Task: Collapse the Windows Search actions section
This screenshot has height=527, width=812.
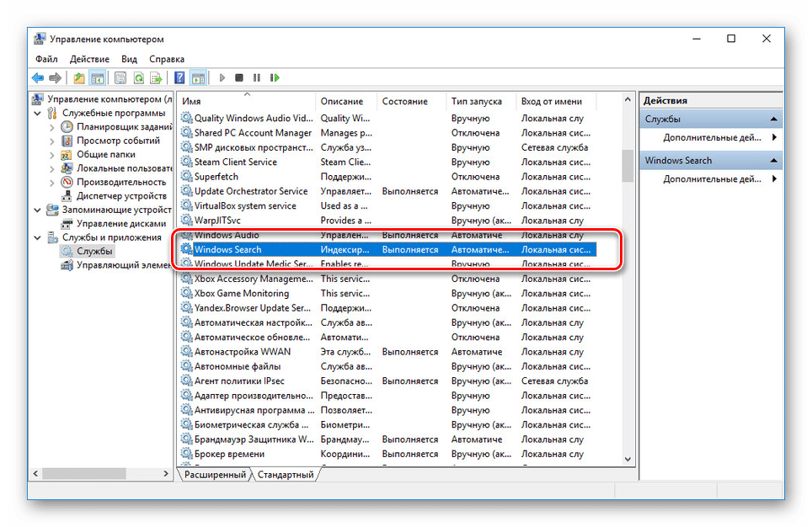Action: [x=773, y=161]
